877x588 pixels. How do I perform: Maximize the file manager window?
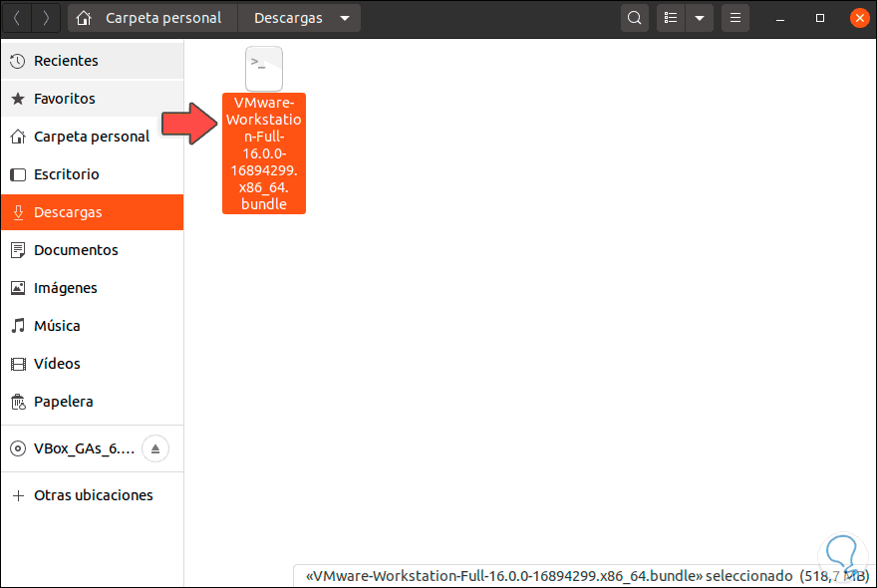[x=820, y=19]
